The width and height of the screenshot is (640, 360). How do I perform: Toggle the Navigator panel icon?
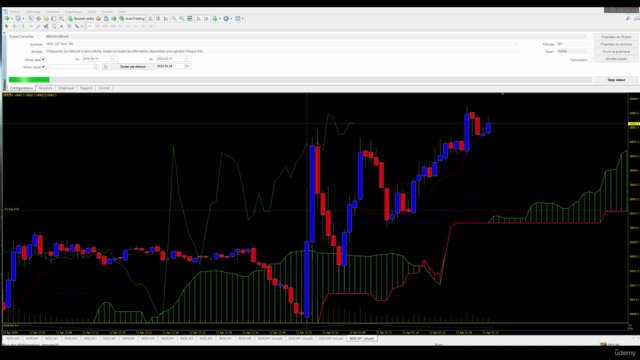[x=46, y=19]
